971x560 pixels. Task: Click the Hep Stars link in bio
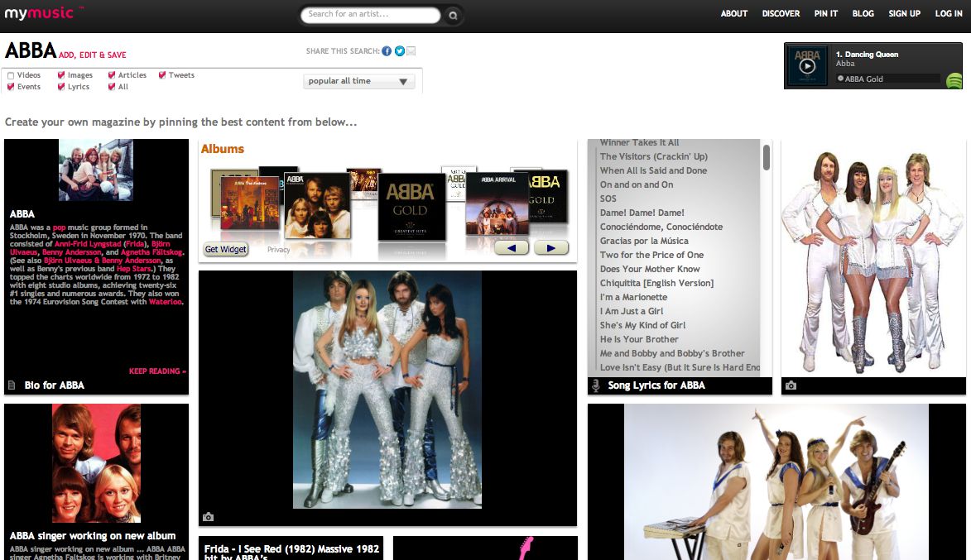134,269
